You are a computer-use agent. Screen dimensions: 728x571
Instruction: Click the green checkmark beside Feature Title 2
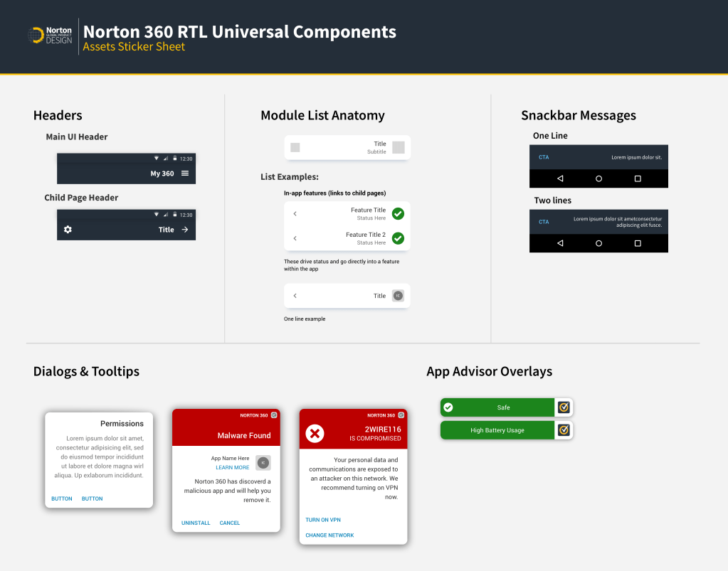(398, 238)
